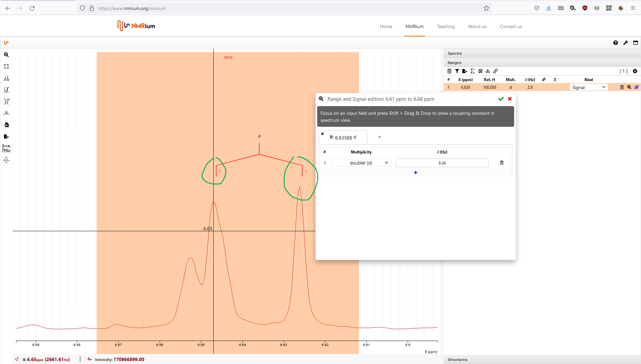Click the export file icon in left toolbar
The width and height of the screenshot is (641, 364).
pyautogui.click(x=6, y=136)
